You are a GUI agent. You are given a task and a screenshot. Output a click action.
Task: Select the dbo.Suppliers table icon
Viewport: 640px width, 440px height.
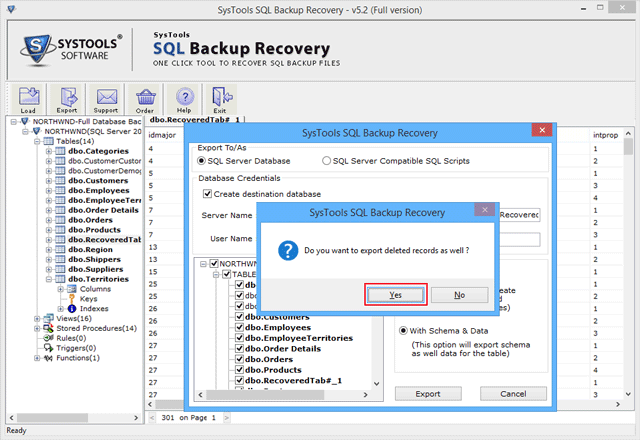click(x=60, y=269)
